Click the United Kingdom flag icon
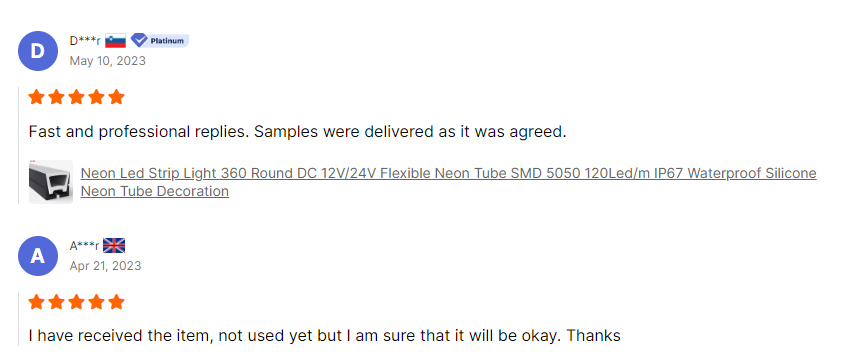 [x=114, y=246]
